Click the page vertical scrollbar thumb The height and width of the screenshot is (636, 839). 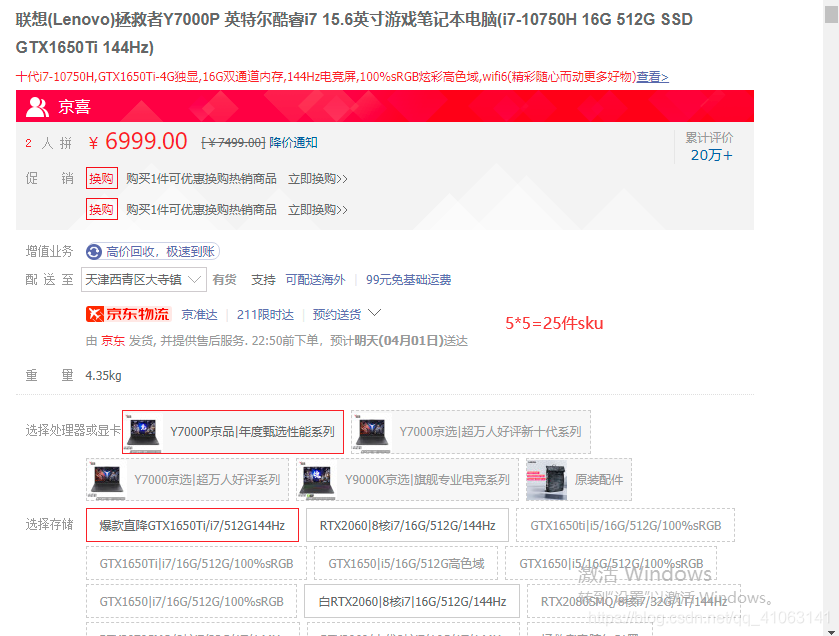tap(831, 12)
